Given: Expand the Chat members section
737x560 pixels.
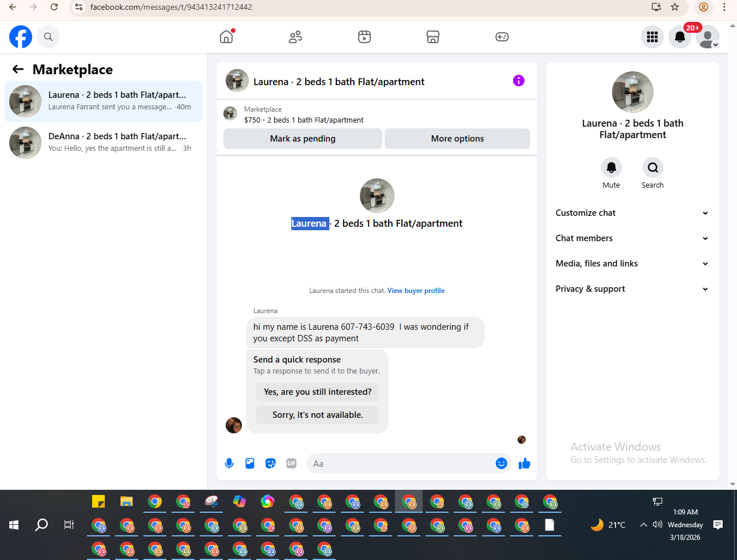Looking at the screenshot, I should coord(633,238).
